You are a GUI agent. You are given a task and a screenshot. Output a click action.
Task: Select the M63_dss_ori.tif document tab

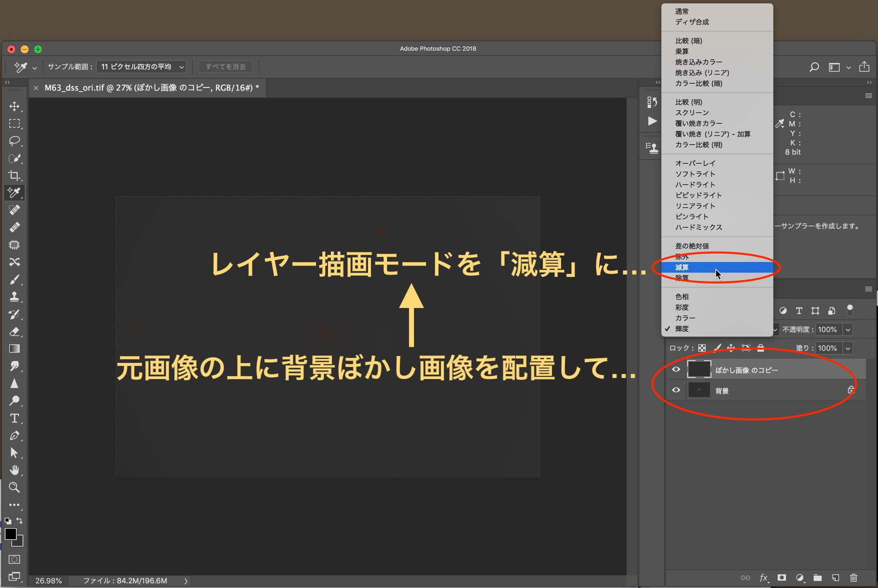151,87
